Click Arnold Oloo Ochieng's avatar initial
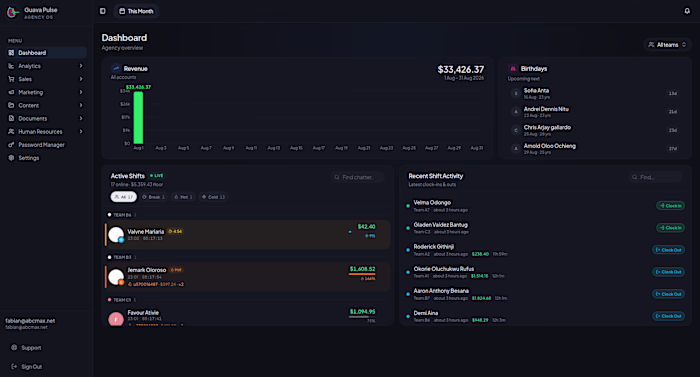Image resolution: width=700 pixels, height=377 pixels. coord(516,148)
